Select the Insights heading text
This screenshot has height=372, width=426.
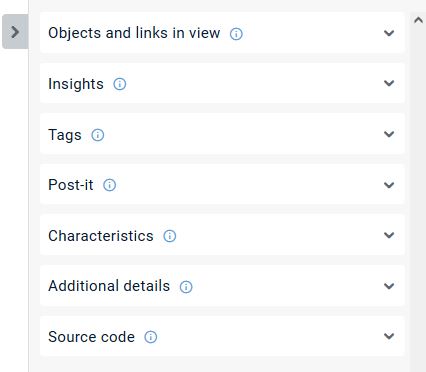pos(76,84)
